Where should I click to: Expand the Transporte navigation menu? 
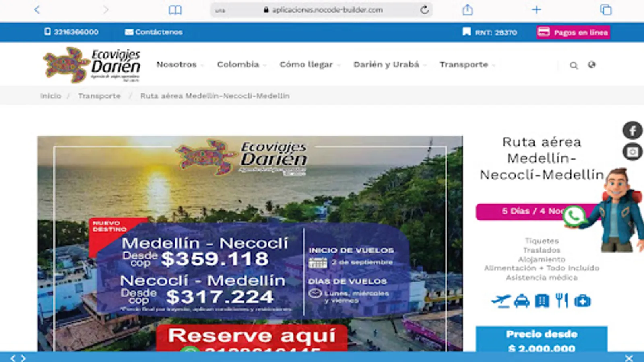tap(467, 64)
